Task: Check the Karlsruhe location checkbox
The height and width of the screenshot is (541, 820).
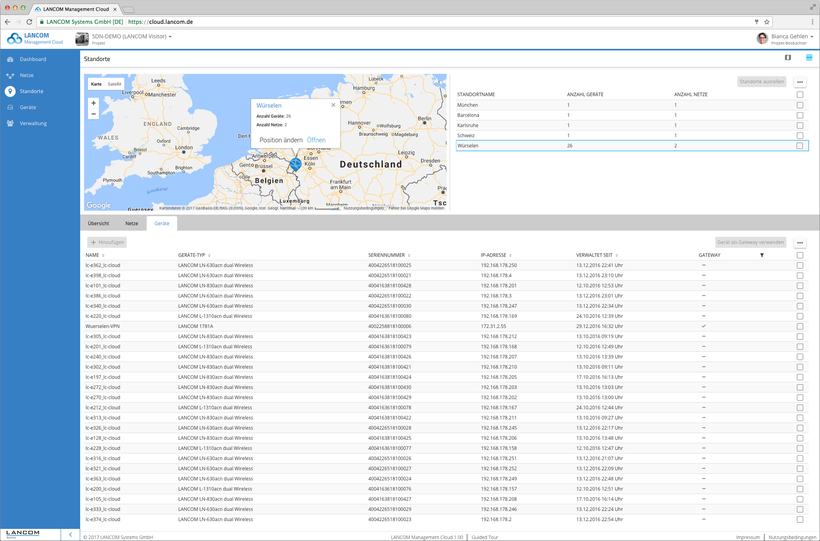Action: pos(800,126)
